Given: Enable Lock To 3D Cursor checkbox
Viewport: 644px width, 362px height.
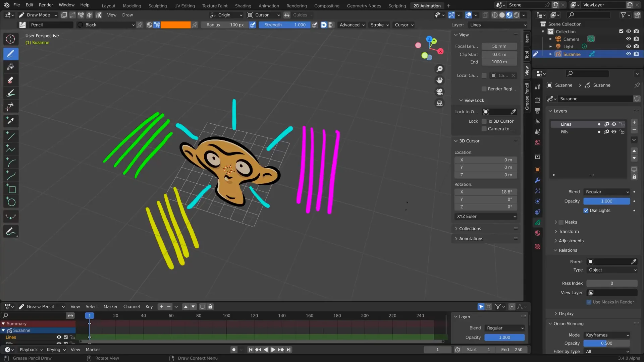Looking at the screenshot, I should coord(484,121).
